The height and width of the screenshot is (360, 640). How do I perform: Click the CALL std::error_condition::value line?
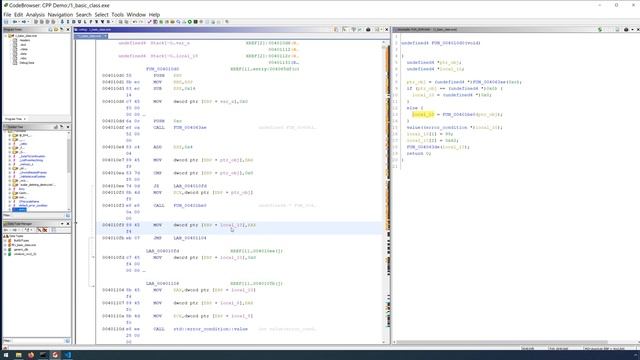pyautogui.click(x=200, y=329)
